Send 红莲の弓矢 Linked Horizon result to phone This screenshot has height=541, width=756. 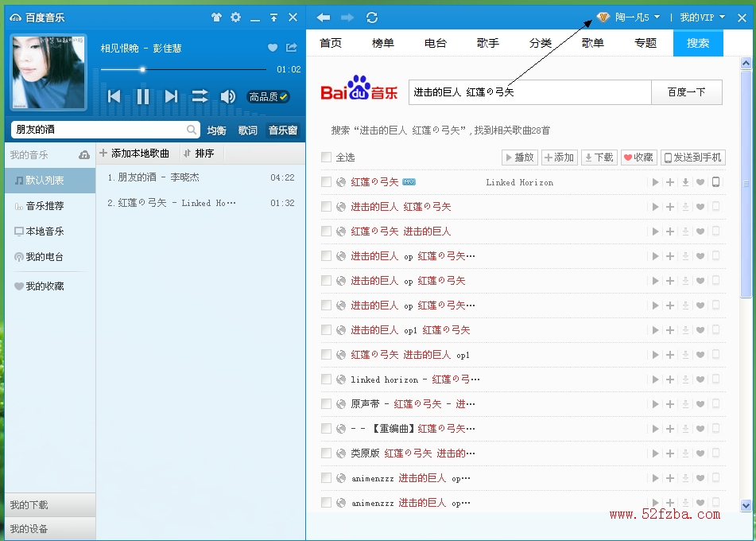point(716,182)
